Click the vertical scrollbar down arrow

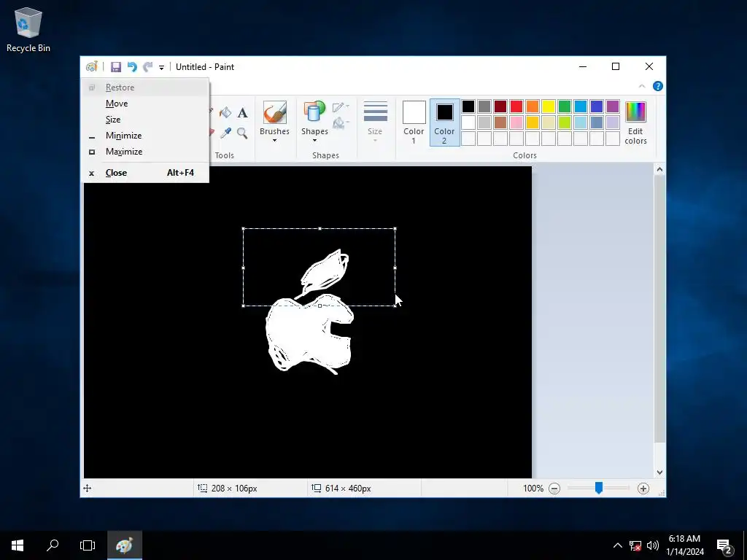point(659,472)
